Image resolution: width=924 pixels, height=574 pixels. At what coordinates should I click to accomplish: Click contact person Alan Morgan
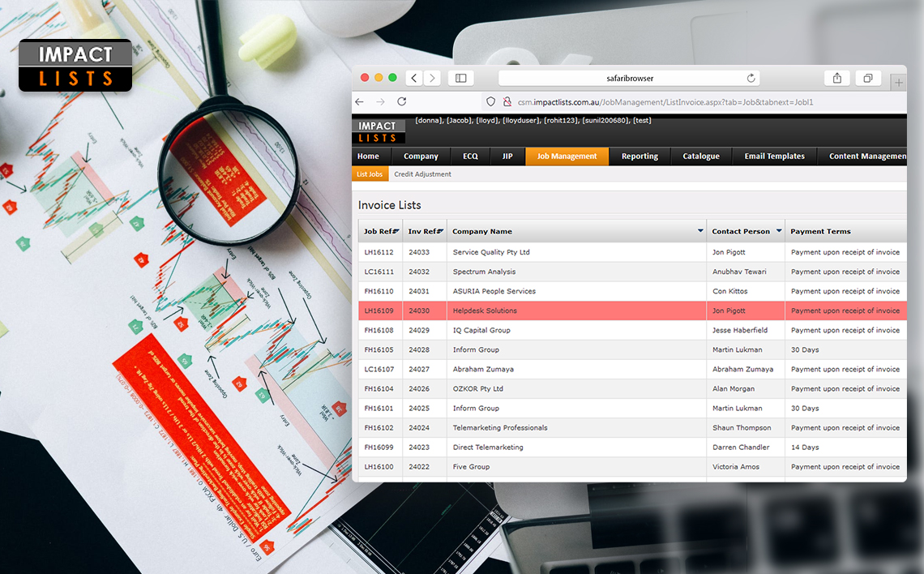(x=733, y=388)
